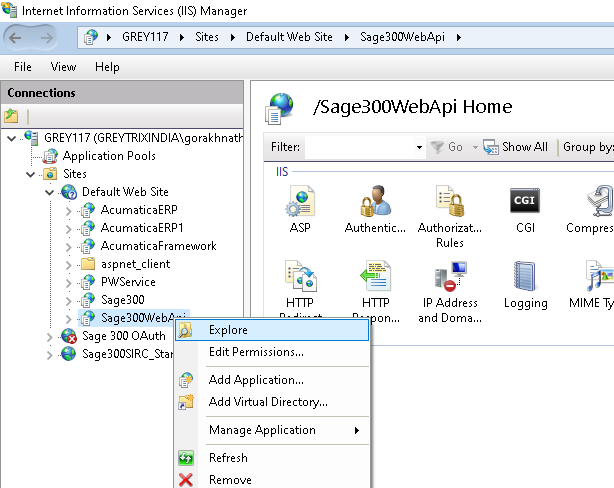Screen dimensions: 614x488
Task: Collapse the Default Web Site node
Action: pos(50,192)
